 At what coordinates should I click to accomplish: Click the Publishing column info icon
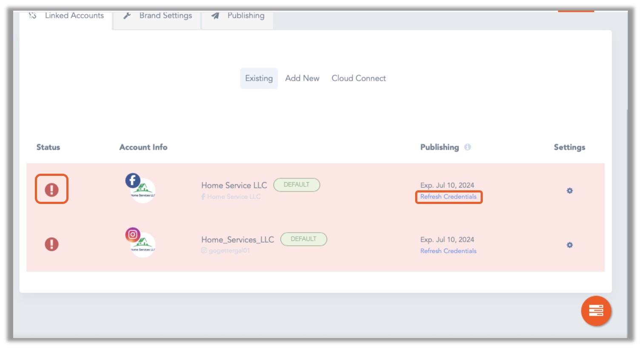[x=467, y=147]
